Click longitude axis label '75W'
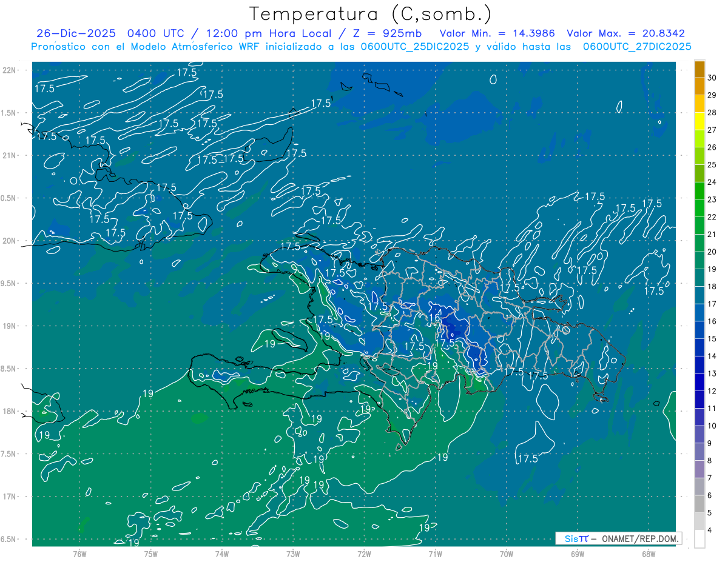728x562 pixels. tap(151, 553)
